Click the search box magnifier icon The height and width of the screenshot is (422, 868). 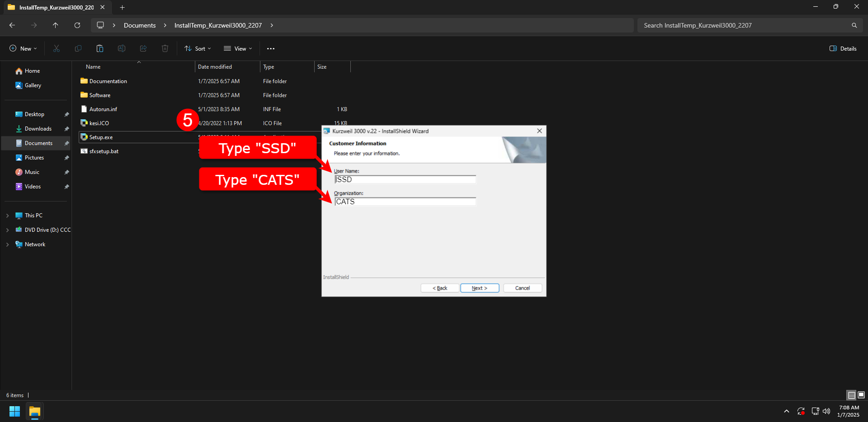point(854,25)
